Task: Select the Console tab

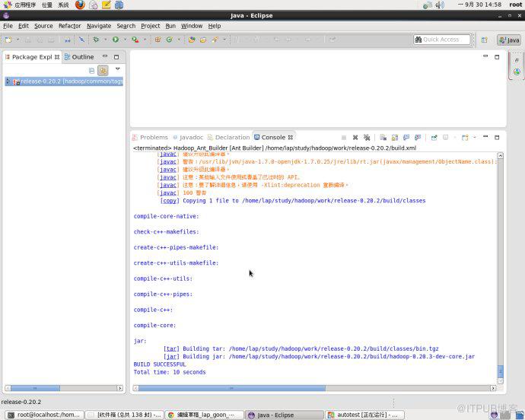Action: click(x=274, y=137)
